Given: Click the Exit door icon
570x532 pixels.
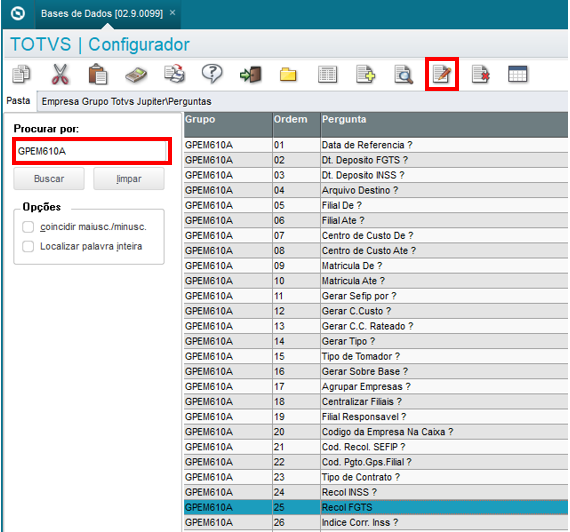Looking at the screenshot, I should pyautogui.click(x=251, y=75).
